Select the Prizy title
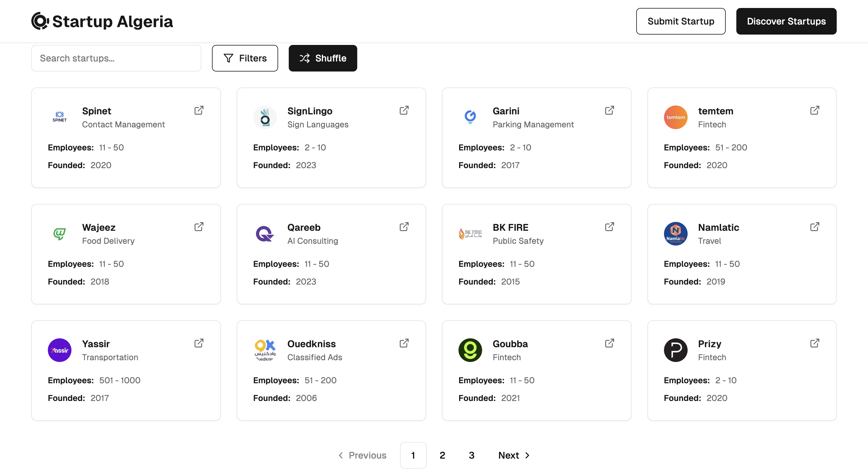Screen dimensions: 868x471 pos(709,344)
